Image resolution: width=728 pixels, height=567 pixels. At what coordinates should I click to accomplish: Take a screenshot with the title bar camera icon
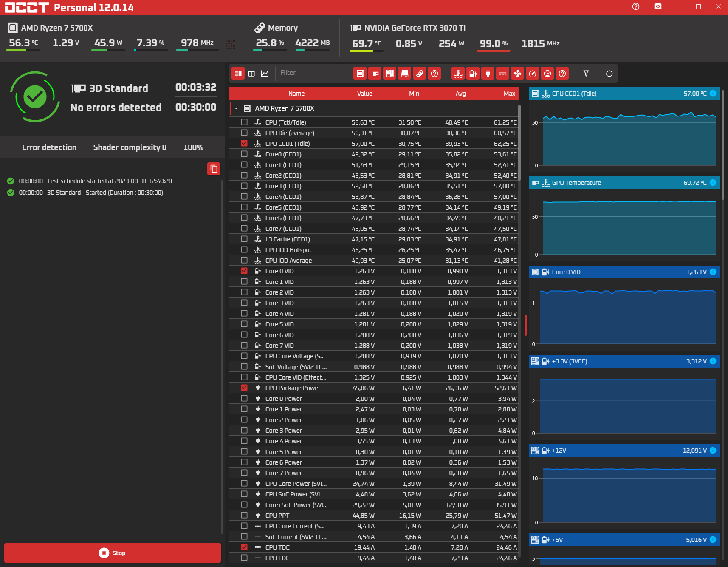[658, 6]
